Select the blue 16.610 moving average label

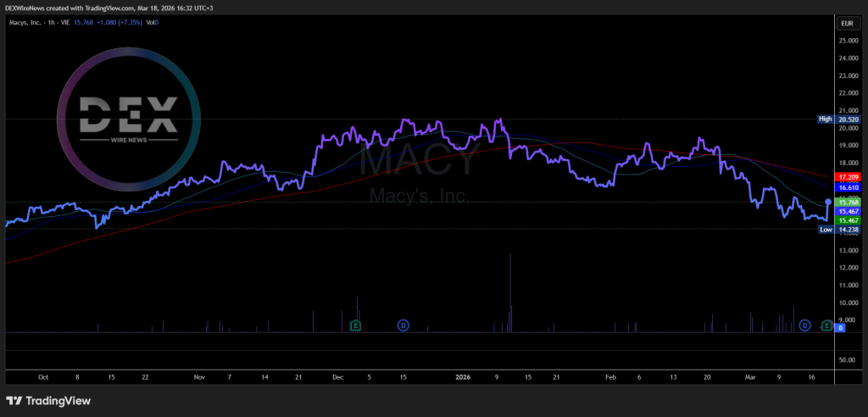[x=849, y=187]
